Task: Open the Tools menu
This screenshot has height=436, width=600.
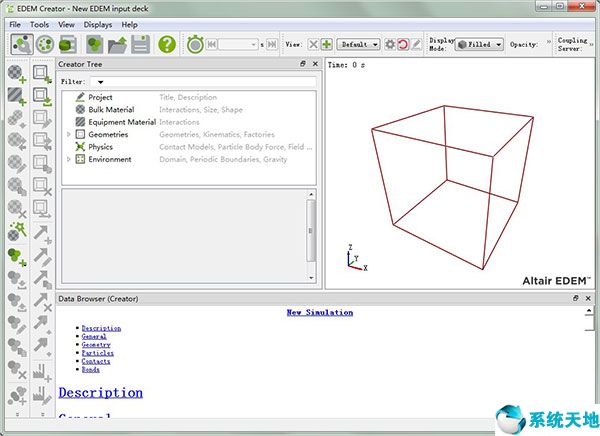Action: point(39,24)
